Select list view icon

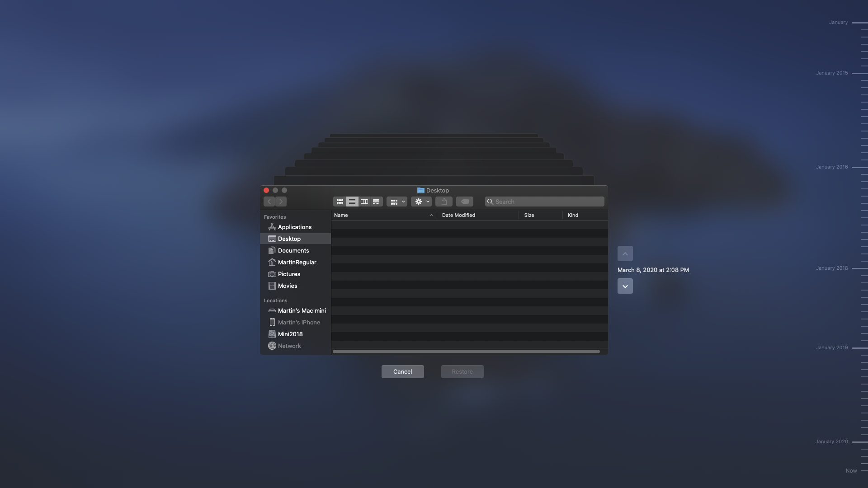tap(352, 202)
